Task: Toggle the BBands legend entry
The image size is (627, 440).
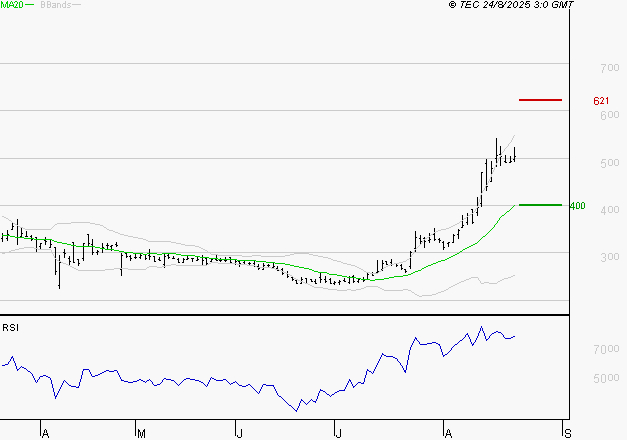Action: 57,5
